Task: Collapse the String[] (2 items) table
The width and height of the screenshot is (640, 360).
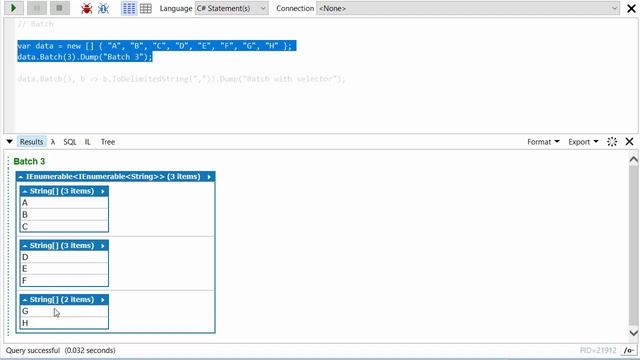Action: 25,300
